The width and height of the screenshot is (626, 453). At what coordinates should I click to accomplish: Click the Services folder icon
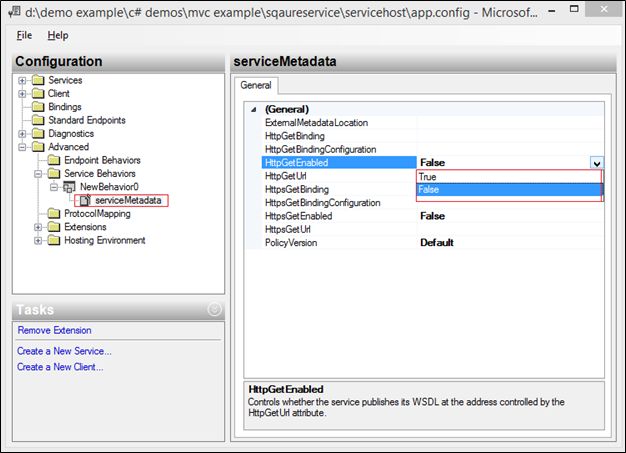(38, 80)
